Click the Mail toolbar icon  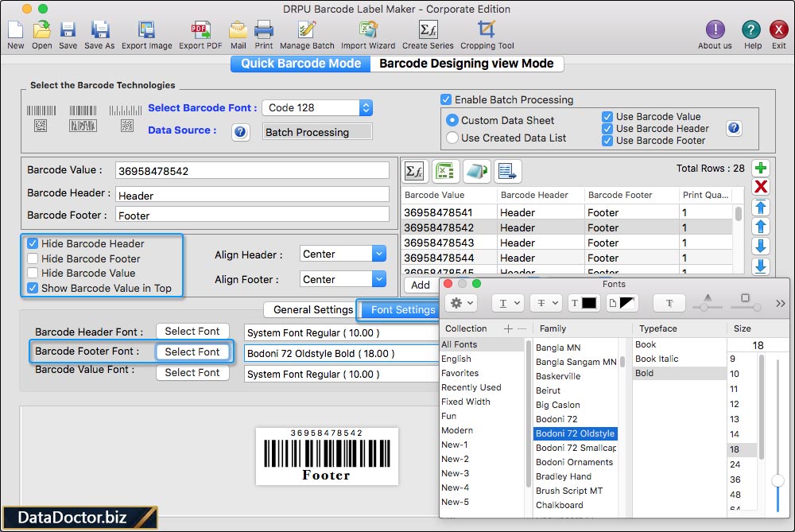click(x=238, y=30)
